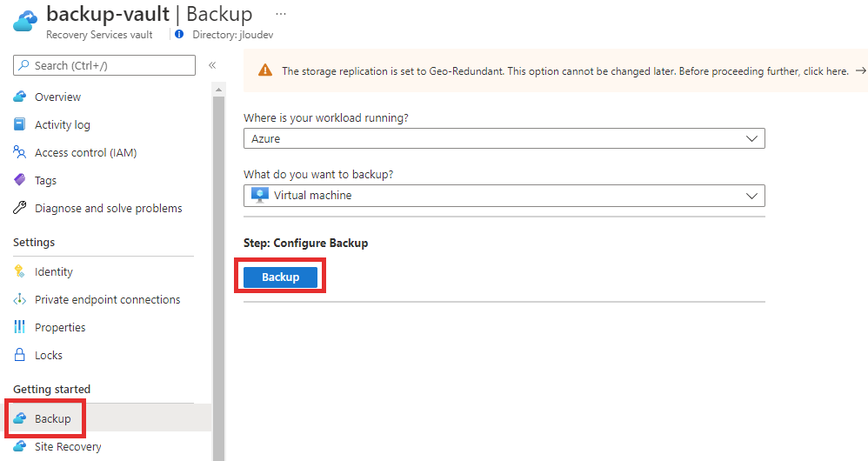Click the Diagnose and solve problems wrench
868x461 pixels.
19,208
